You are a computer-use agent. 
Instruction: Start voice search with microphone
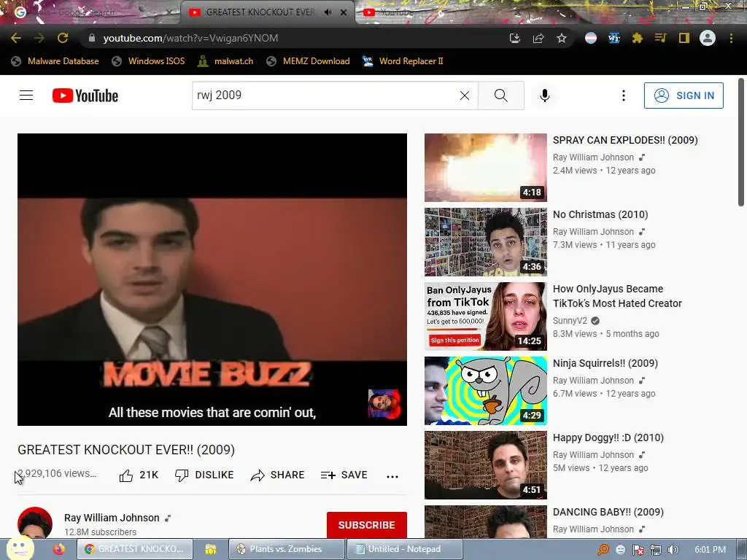pos(544,96)
